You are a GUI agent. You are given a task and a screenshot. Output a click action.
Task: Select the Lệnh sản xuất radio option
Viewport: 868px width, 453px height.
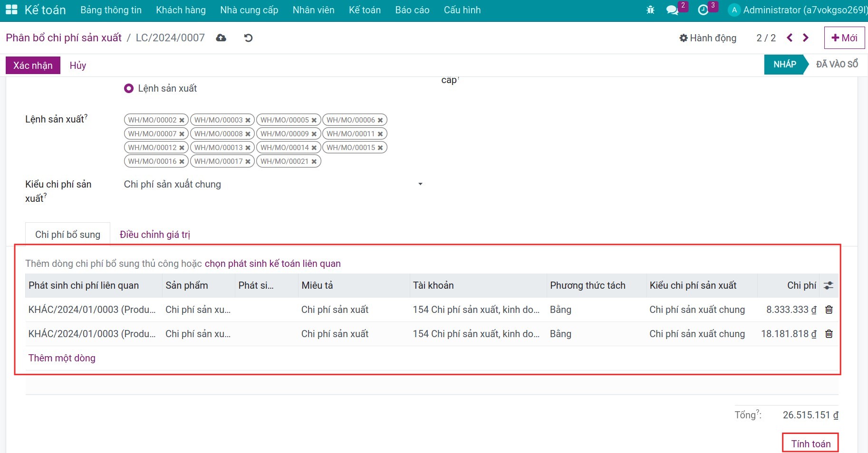coord(128,88)
